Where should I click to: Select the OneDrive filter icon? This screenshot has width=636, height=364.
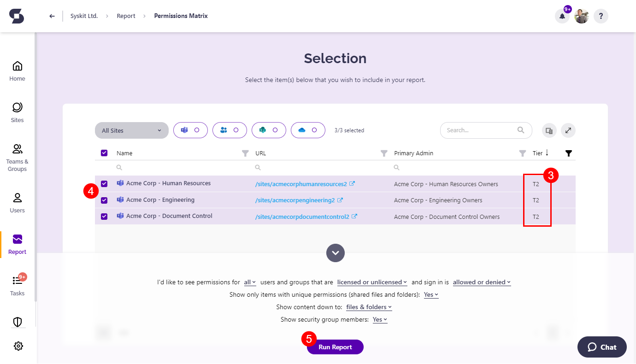coord(308,130)
